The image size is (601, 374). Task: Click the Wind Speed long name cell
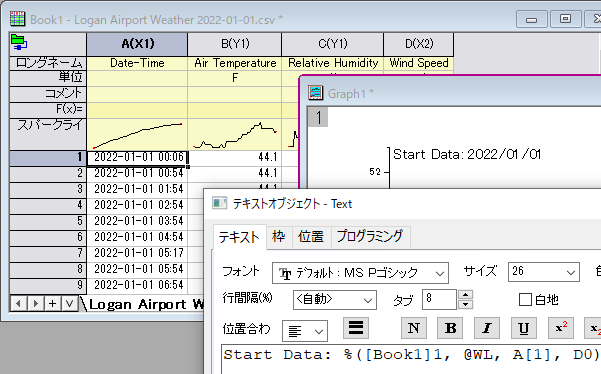pos(419,63)
